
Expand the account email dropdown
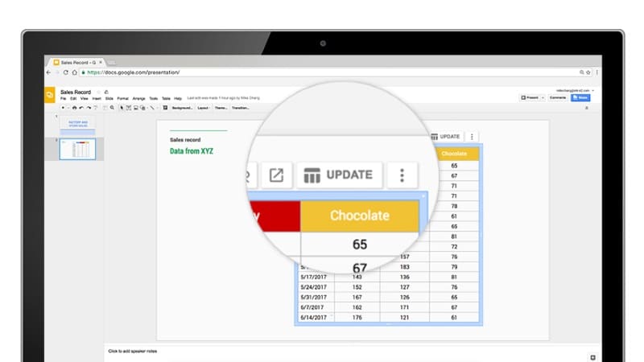coord(593,90)
